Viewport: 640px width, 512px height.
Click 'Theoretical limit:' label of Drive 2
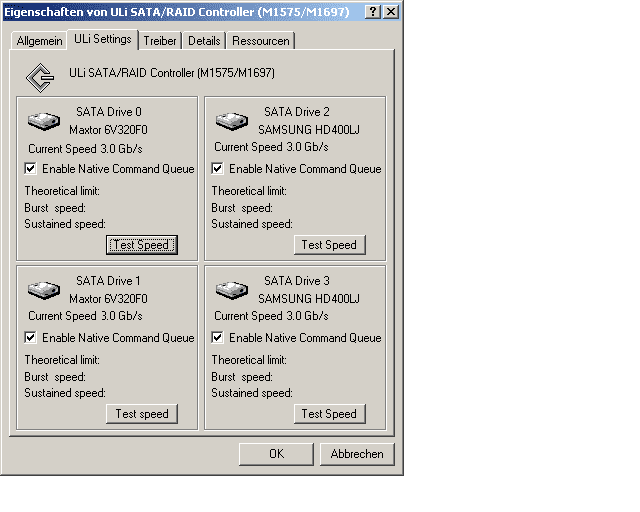pos(249,191)
